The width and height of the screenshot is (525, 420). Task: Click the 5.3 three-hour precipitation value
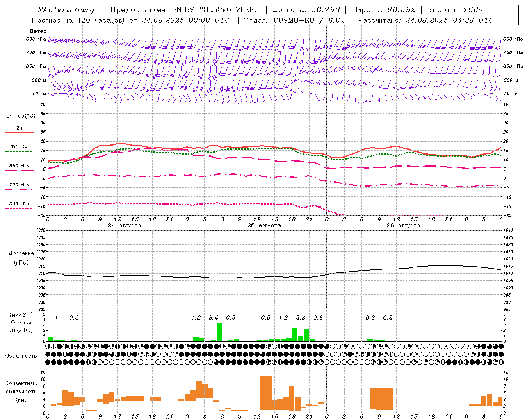click(300, 317)
